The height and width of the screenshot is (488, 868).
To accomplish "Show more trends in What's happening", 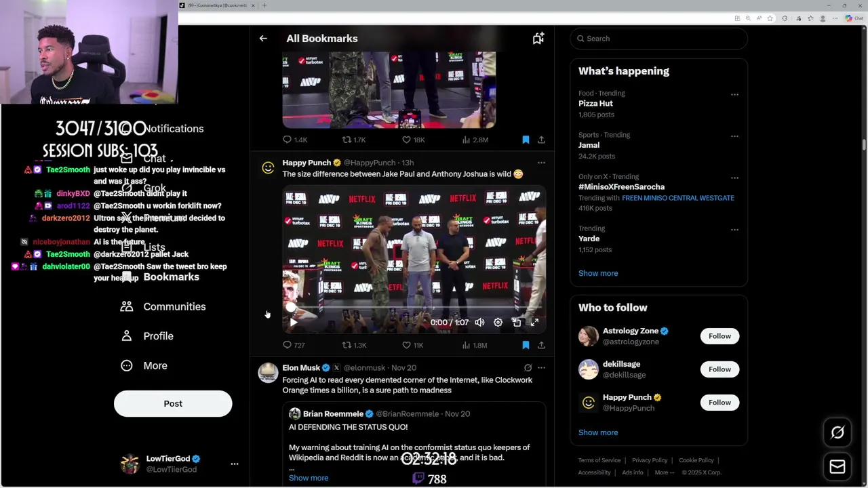I will point(598,273).
